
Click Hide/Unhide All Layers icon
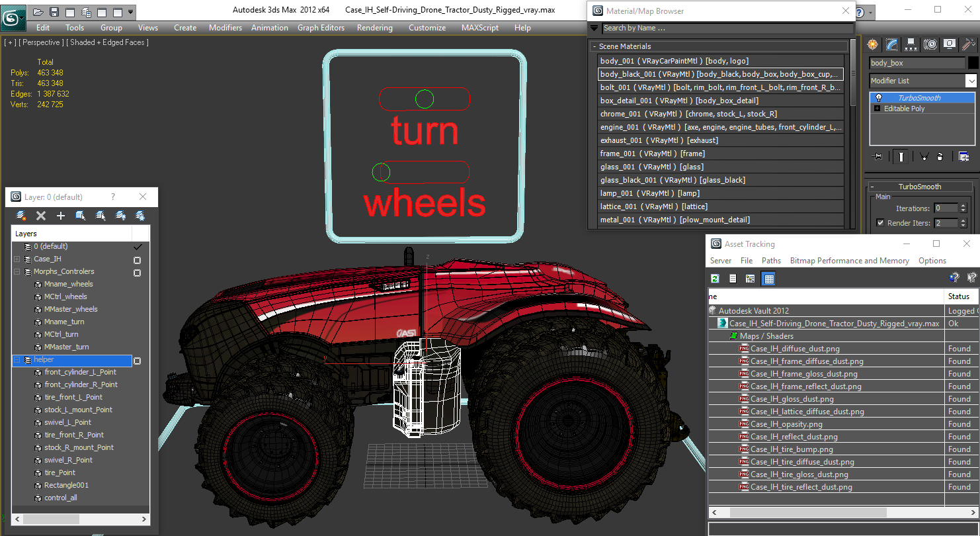(120, 216)
